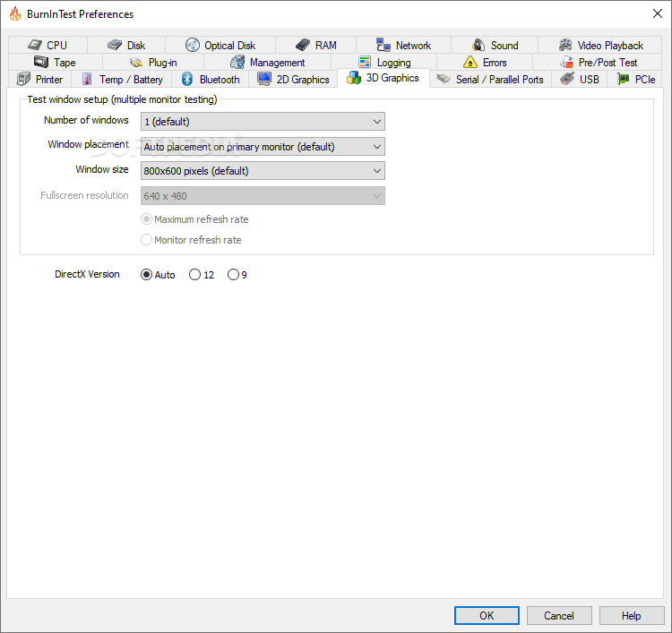This screenshot has height=633, width=672.
Task: Click the Cancel button
Action: 559,615
